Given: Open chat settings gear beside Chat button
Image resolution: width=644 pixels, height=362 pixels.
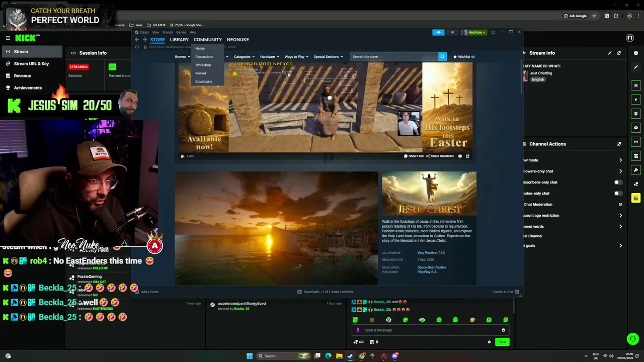Looking at the screenshot, I should [x=489, y=342].
